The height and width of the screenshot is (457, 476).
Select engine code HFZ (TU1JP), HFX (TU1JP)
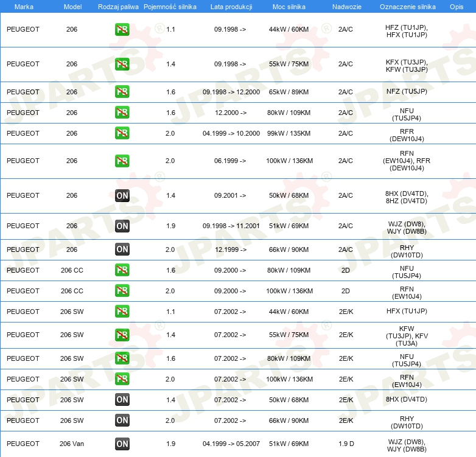[407, 31]
